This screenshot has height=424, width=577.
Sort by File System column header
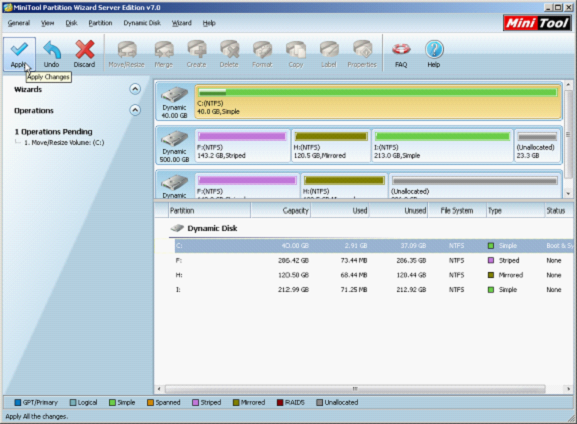(457, 211)
